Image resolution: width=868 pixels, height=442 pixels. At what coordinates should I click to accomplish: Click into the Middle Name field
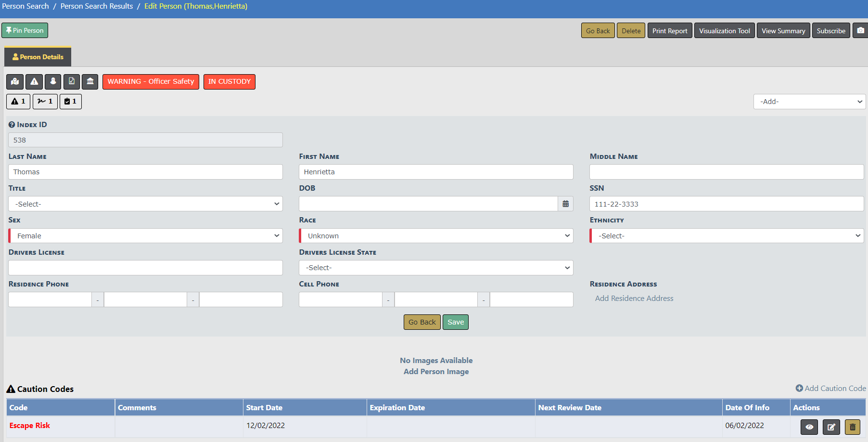[726, 172]
